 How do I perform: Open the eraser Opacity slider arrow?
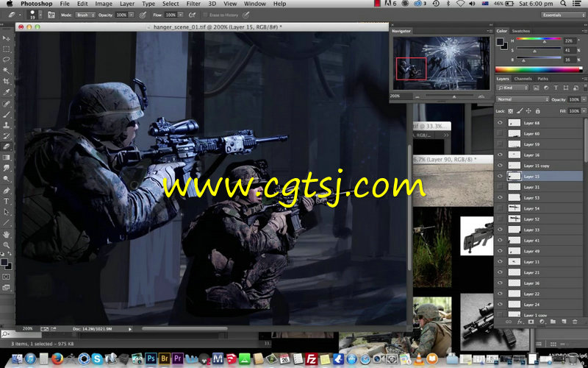(132, 15)
